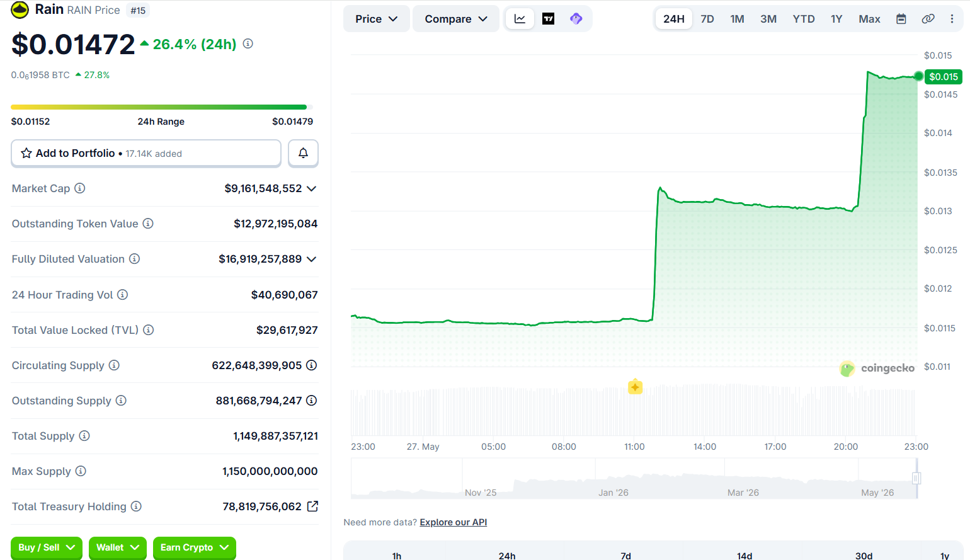
Task: Copy chart link icon
Action: (928, 19)
